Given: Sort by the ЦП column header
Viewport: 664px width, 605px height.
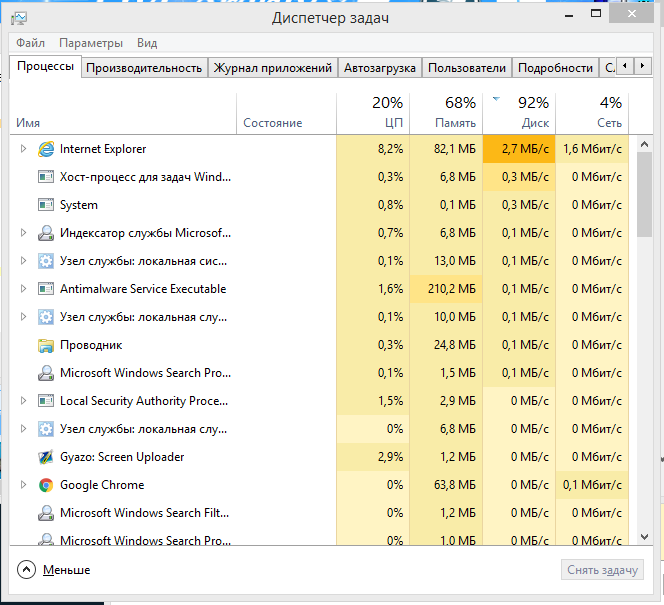Looking at the screenshot, I should pyautogui.click(x=373, y=113).
